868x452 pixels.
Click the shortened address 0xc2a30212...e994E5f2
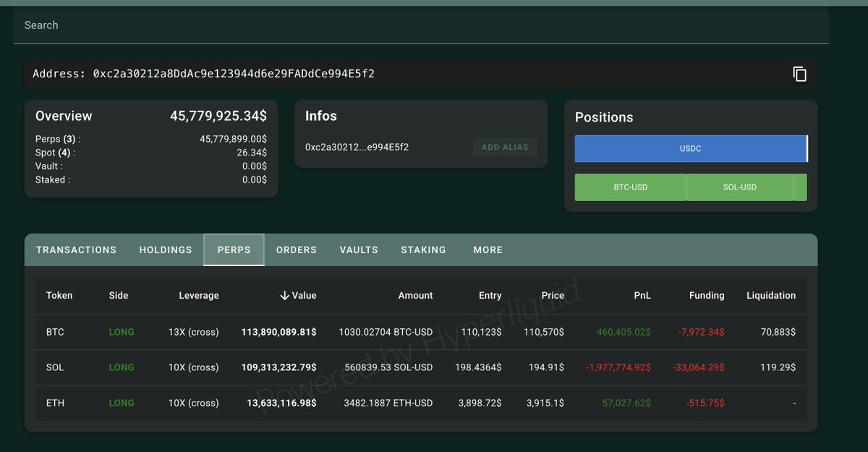[x=357, y=147]
